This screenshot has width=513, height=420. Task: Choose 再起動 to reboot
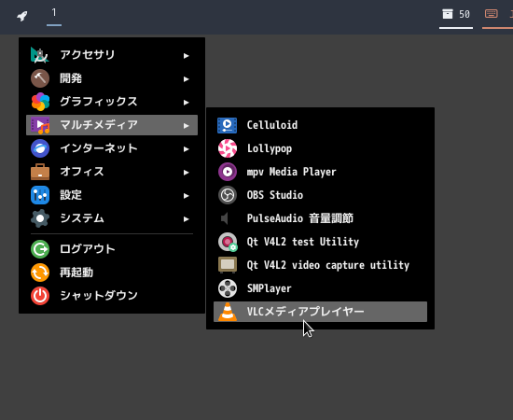tap(112, 273)
